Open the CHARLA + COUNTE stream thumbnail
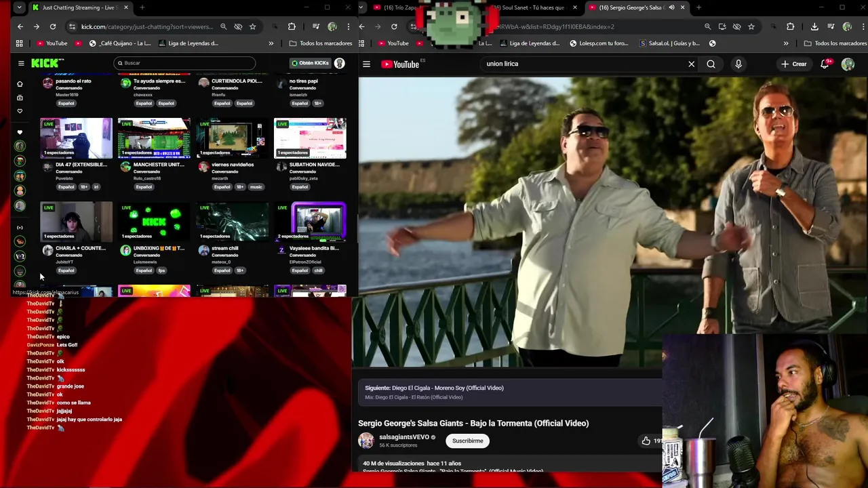This screenshot has height=488, width=868. tap(76, 221)
